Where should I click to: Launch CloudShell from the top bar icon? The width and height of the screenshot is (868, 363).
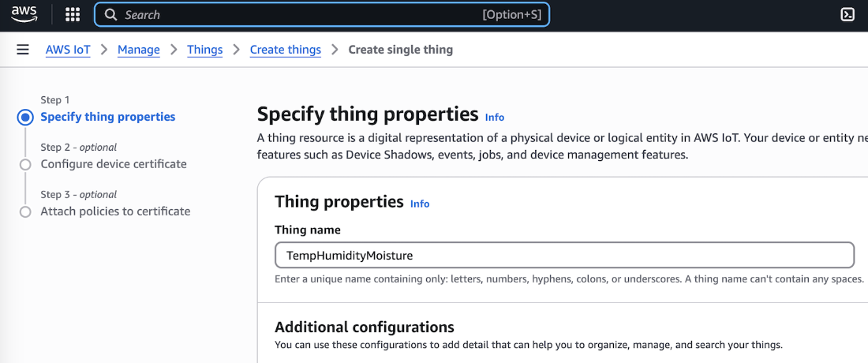coord(847,14)
